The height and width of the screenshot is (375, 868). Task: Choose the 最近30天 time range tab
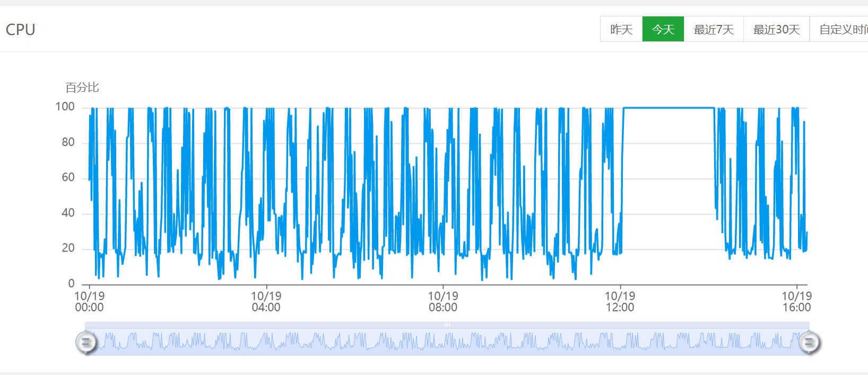click(776, 29)
